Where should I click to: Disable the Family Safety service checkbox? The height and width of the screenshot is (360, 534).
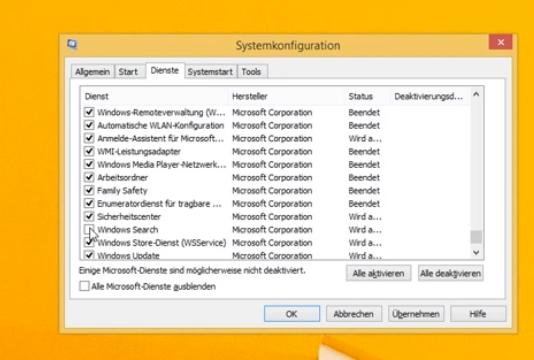pos(89,190)
